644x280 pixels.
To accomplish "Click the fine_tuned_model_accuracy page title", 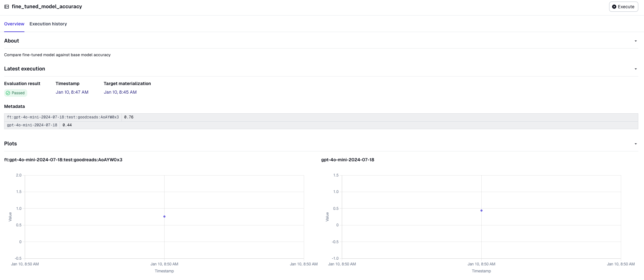I will click(47, 7).
